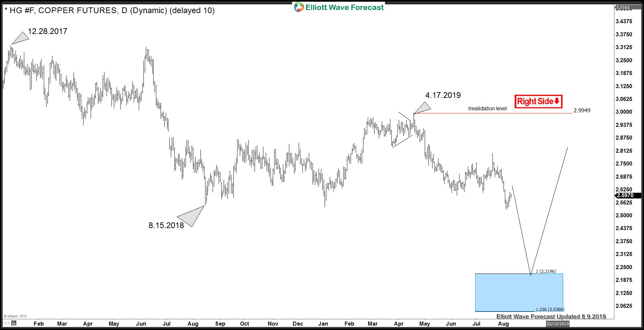This screenshot has width=644, height=330.
Task: Expand the 02/10/2019 date selector
Action: pyautogui.click(x=557, y=324)
